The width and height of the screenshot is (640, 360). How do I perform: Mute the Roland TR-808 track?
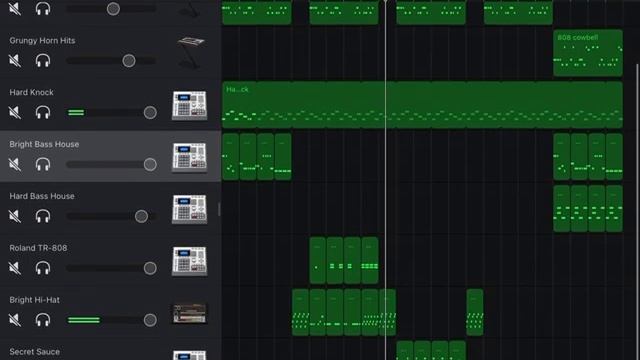(x=15, y=268)
